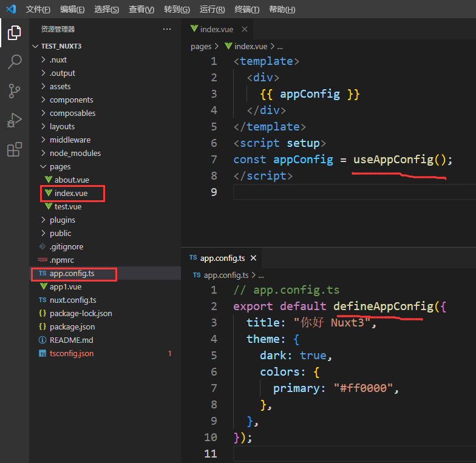The height and width of the screenshot is (463, 476).
Task: Click top editor breadcrumb ellipsis
Action: (x=280, y=47)
